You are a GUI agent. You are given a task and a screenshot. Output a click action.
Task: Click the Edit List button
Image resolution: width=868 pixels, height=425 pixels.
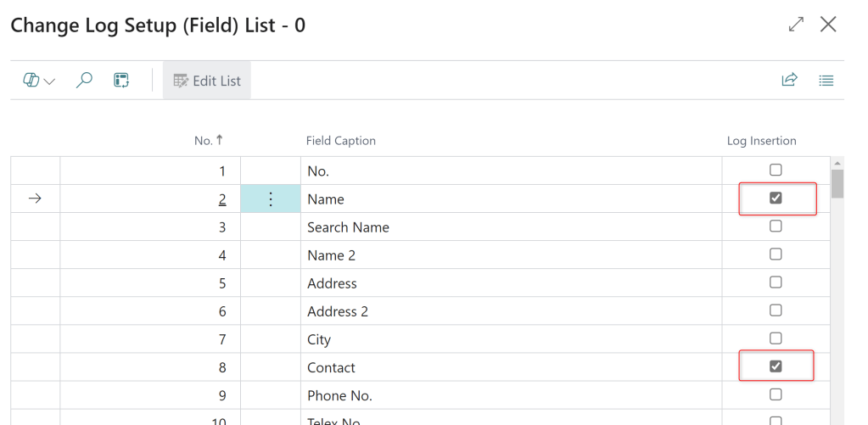tap(207, 81)
